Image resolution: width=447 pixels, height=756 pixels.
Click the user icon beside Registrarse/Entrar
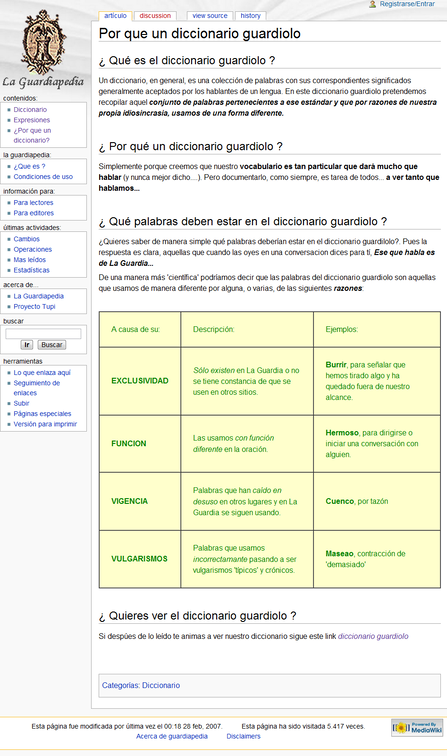point(373,4)
